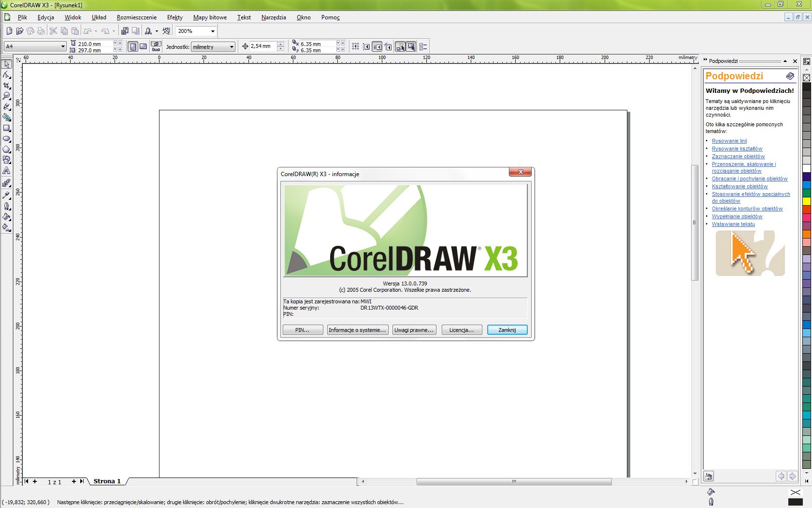
Task: Toggle Treat as Filled button
Action: click(411, 46)
